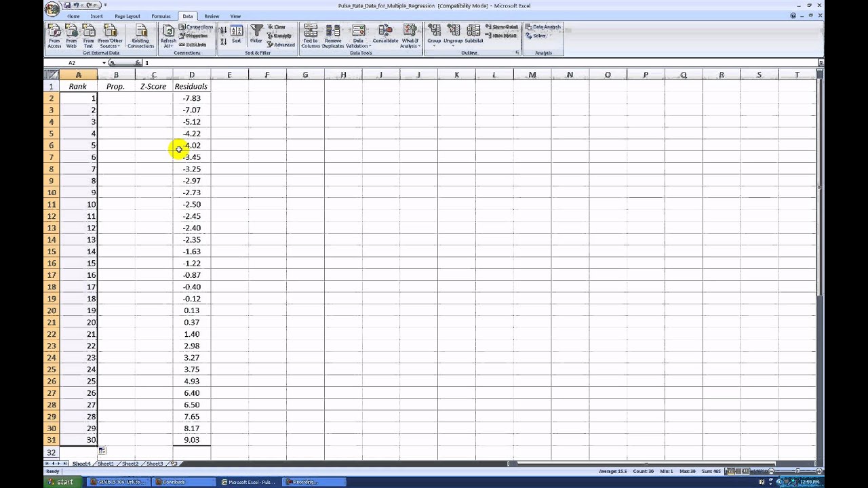Open the Name Box dropdown arrow
868x488 pixels.
click(104, 63)
